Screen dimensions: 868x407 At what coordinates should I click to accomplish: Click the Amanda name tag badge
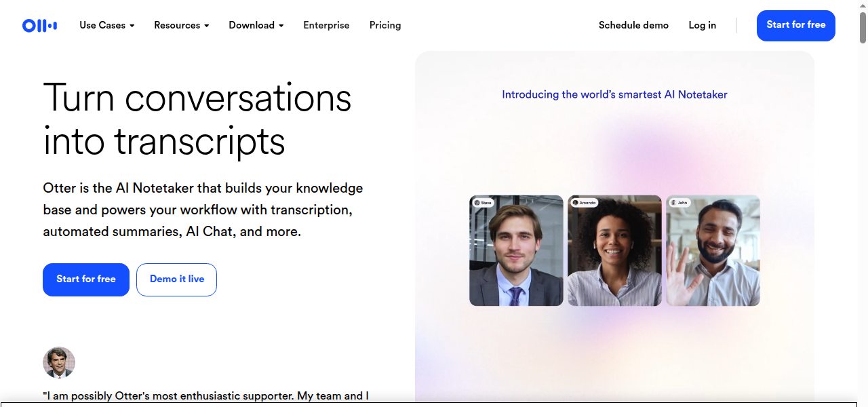tap(584, 203)
